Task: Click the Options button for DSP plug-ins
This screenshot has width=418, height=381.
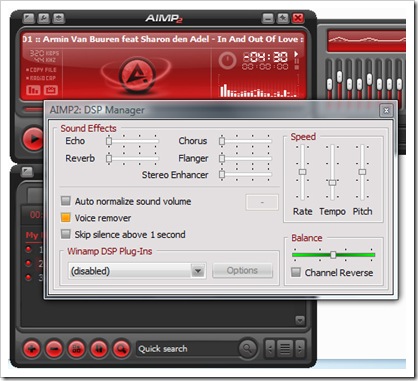Action: coord(242,270)
